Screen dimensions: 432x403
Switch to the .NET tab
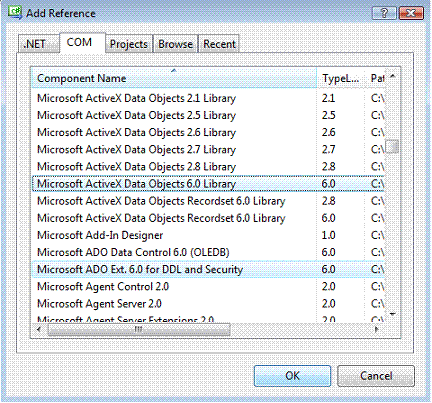(39, 44)
